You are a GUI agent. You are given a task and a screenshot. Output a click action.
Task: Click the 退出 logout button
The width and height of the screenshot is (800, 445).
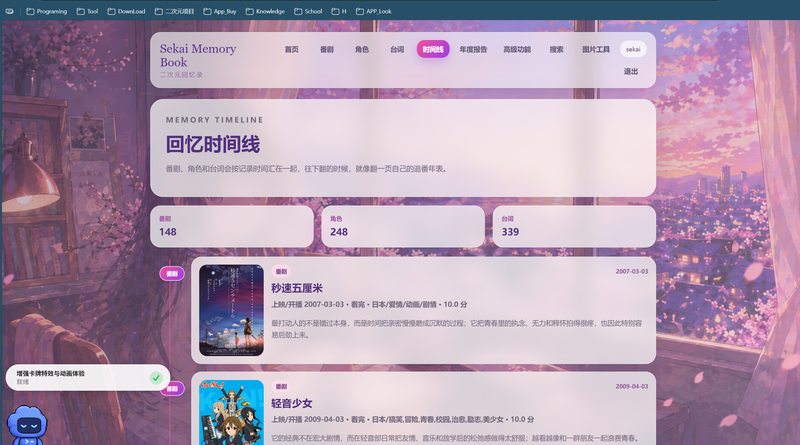[631, 71]
